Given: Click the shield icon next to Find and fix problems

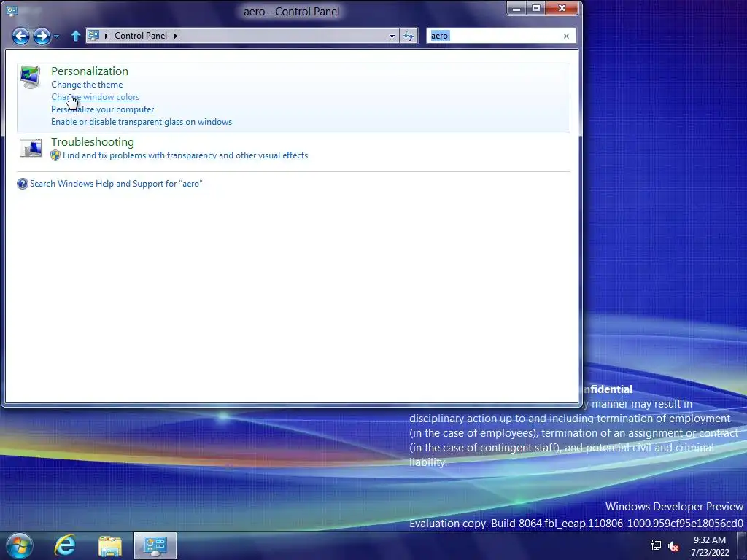Looking at the screenshot, I should click(x=55, y=155).
